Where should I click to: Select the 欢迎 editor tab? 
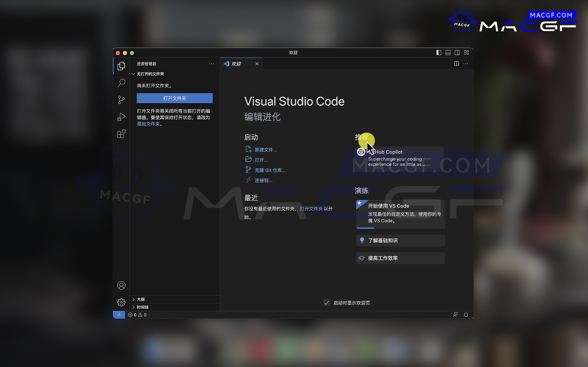(x=236, y=64)
